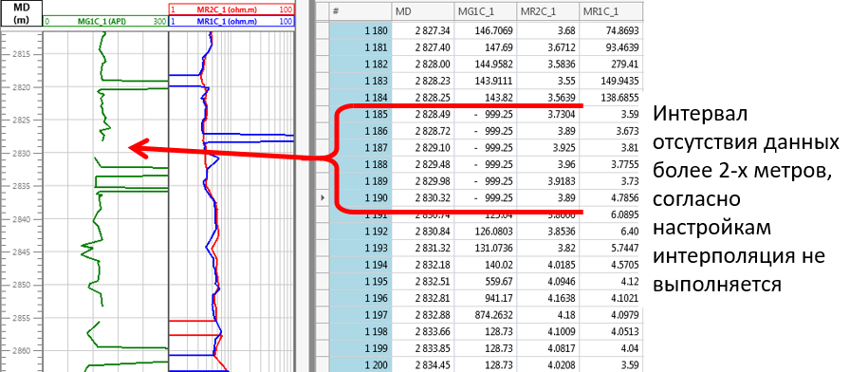Select row number 1 199
The width and height of the screenshot is (868, 372).
click(360, 348)
